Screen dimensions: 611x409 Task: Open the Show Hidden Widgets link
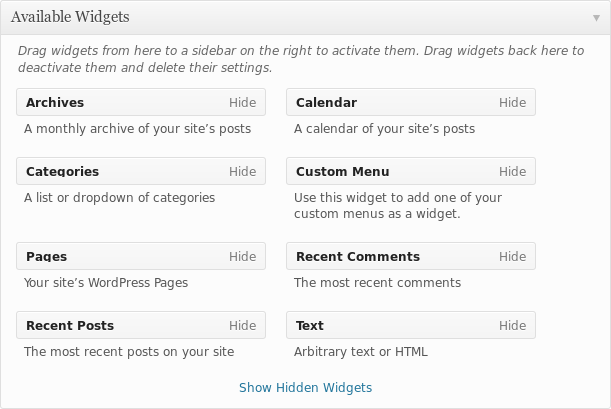coord(306,388)
